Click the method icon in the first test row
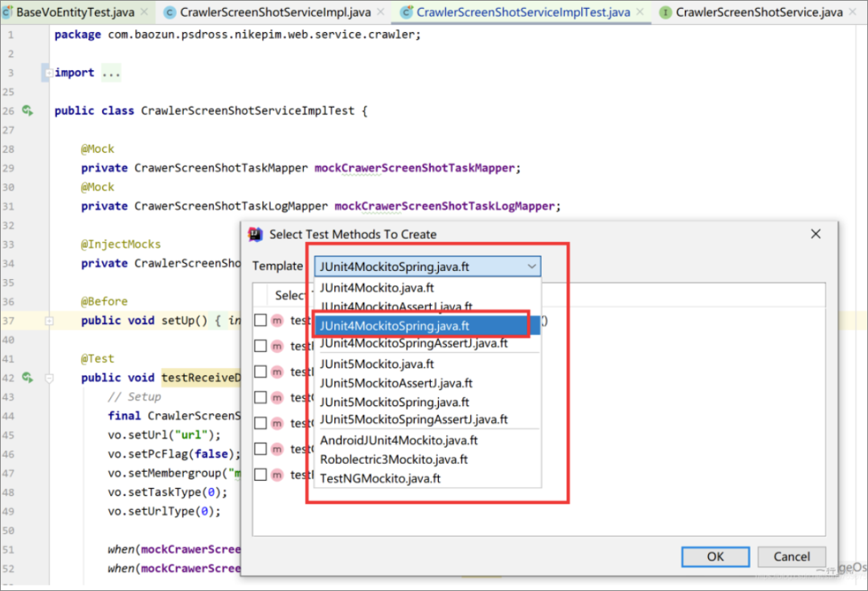Screen dimensions: 868x591 (x=277, y=320)
